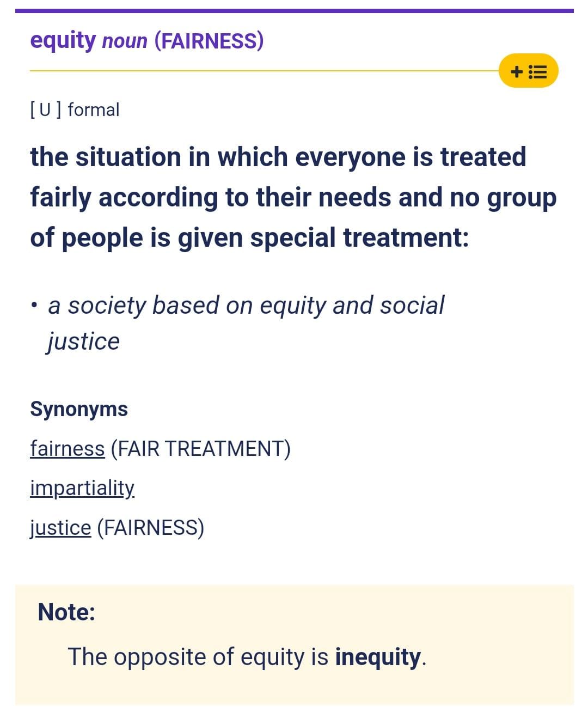Click the noun part-of-speech label
Viewport: 588px width, 707px height.
point(125,41)
